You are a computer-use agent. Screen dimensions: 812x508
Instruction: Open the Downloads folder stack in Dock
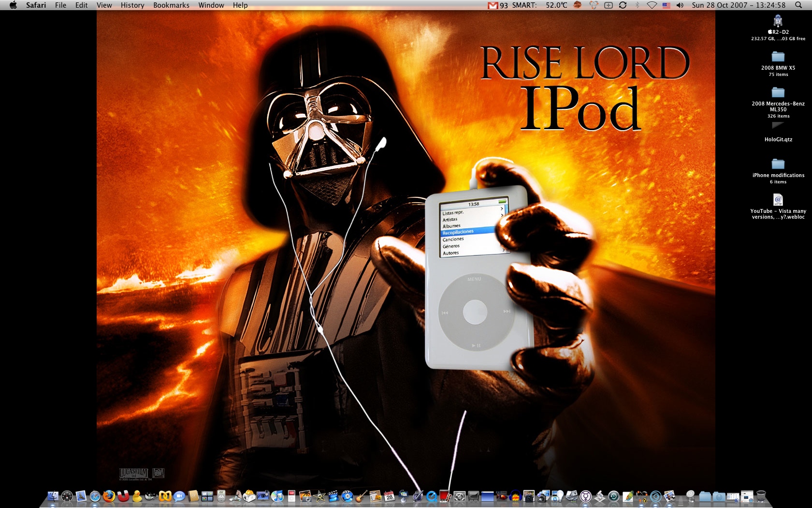coord(719,496)
